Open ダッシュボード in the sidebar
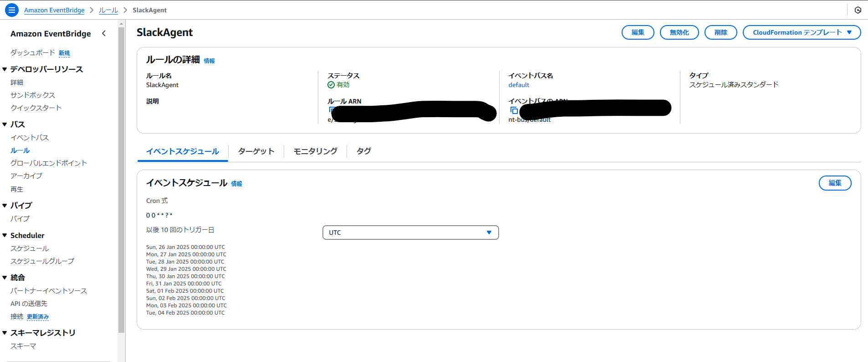The width and height of the screenshot is (868, 362). point(33,53)
